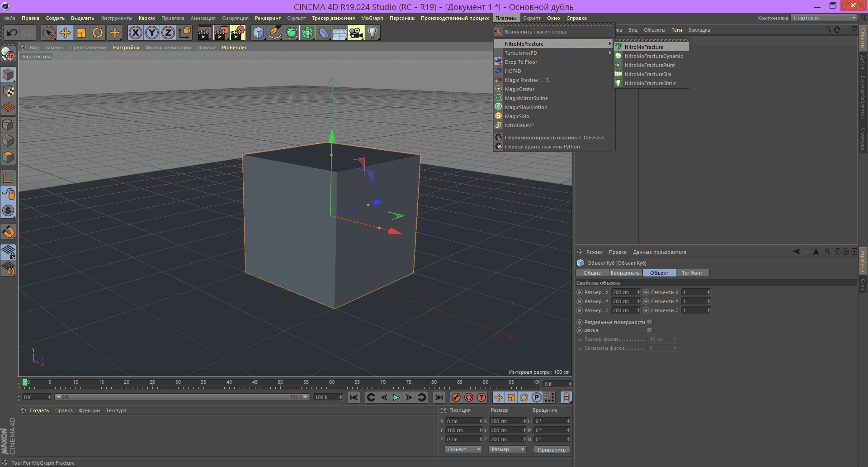Run Drop To Floor plugin
Screen dimensions: 868x467
coord(554,62)
